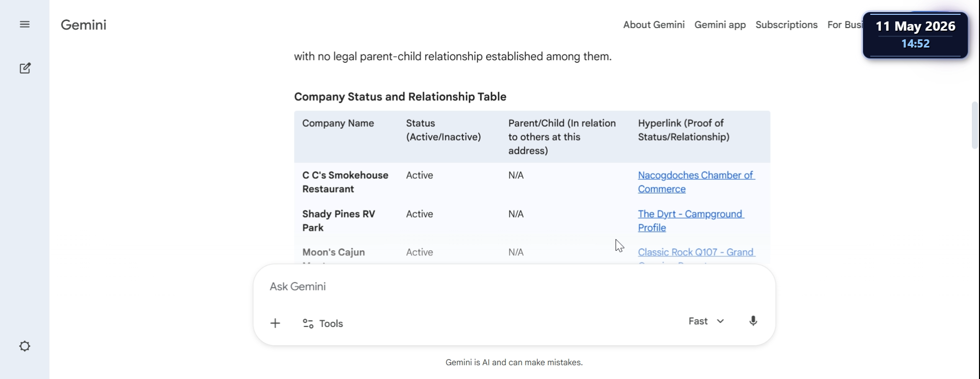Click Active status for Shady Pines RV Park
Viewport: 980px width, 379px height.
pos(420,214)
